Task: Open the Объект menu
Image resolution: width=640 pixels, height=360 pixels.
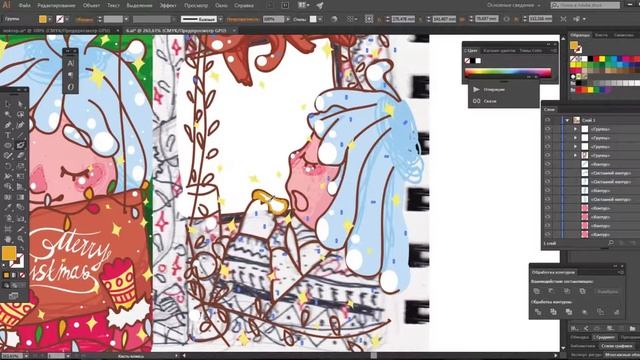Action: point(91,6)
